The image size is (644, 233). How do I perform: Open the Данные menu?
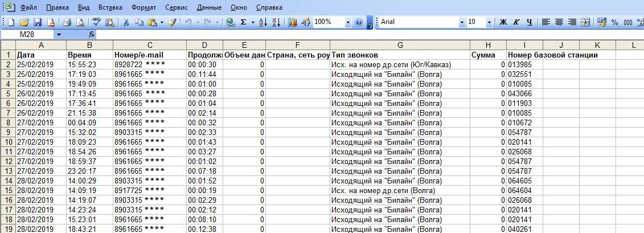(209, 7)
